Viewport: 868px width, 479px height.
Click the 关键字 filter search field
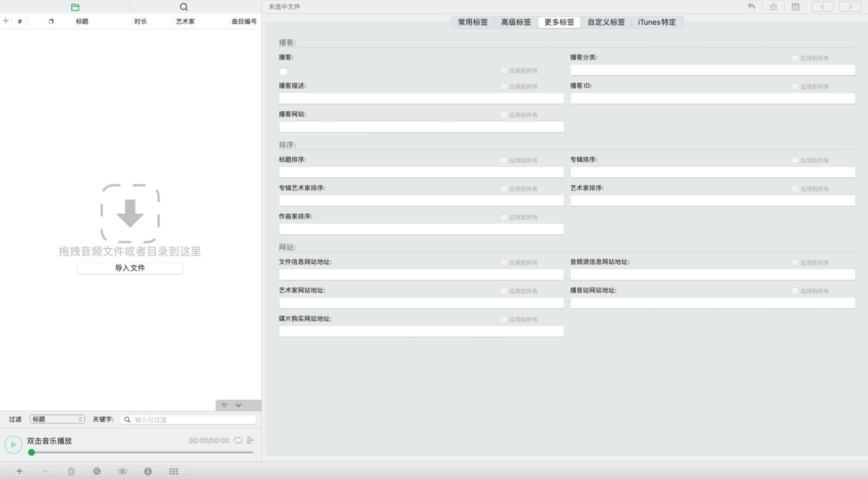coord(188,419)
